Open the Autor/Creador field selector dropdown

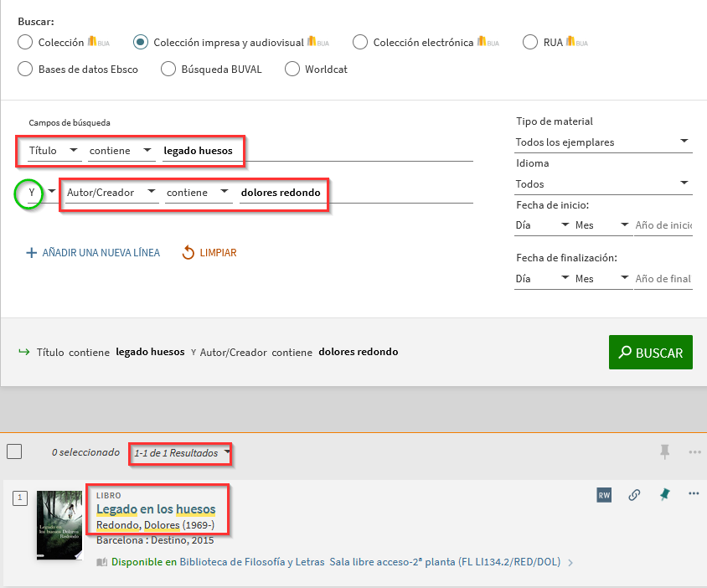pos(109,193)
